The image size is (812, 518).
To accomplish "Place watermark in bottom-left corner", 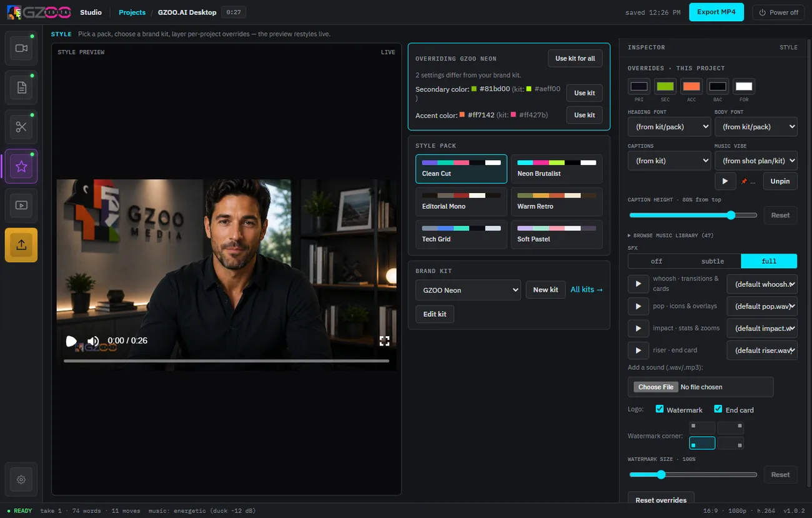I will pos(702,443).
